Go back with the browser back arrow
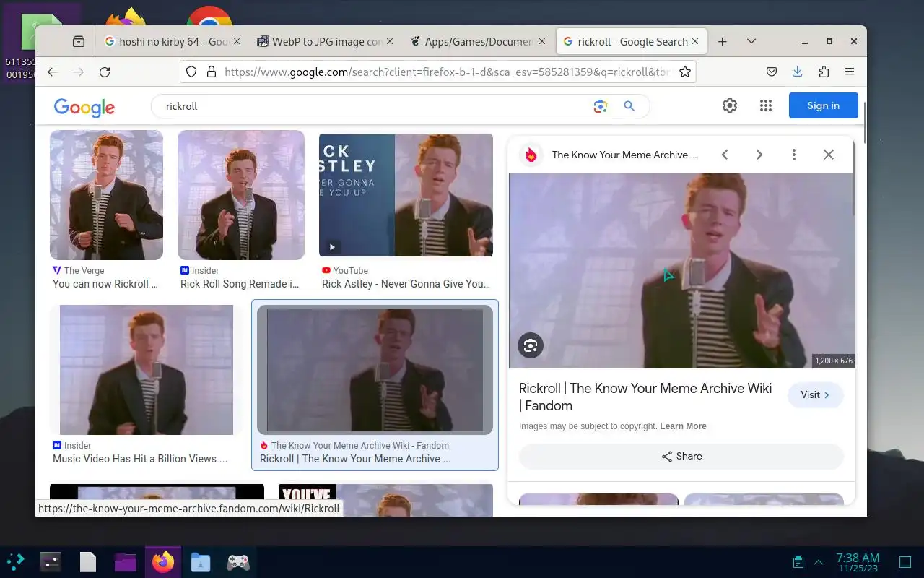The image size is (924, 578). (x=53, y=72)
